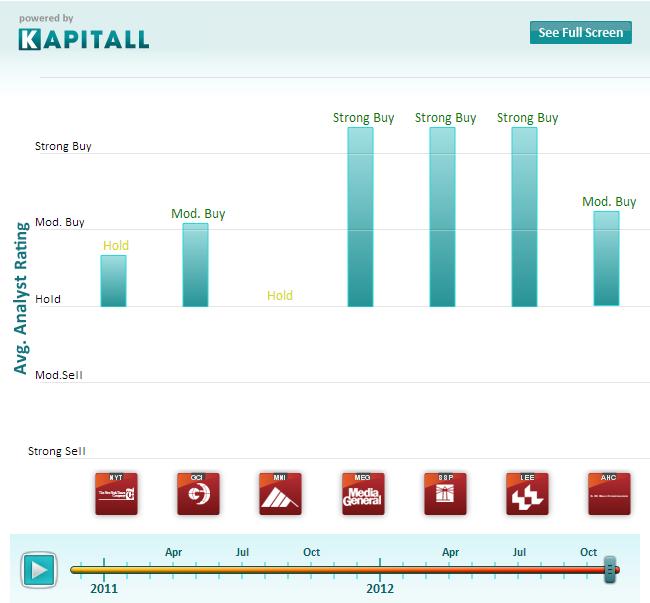
Task: Select the SSP Strong Buy bar
Action: click(x=443, y=216)
